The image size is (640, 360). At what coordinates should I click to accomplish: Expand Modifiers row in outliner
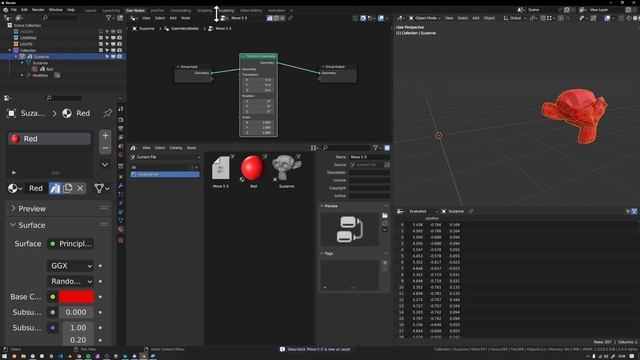coord(22,75)
